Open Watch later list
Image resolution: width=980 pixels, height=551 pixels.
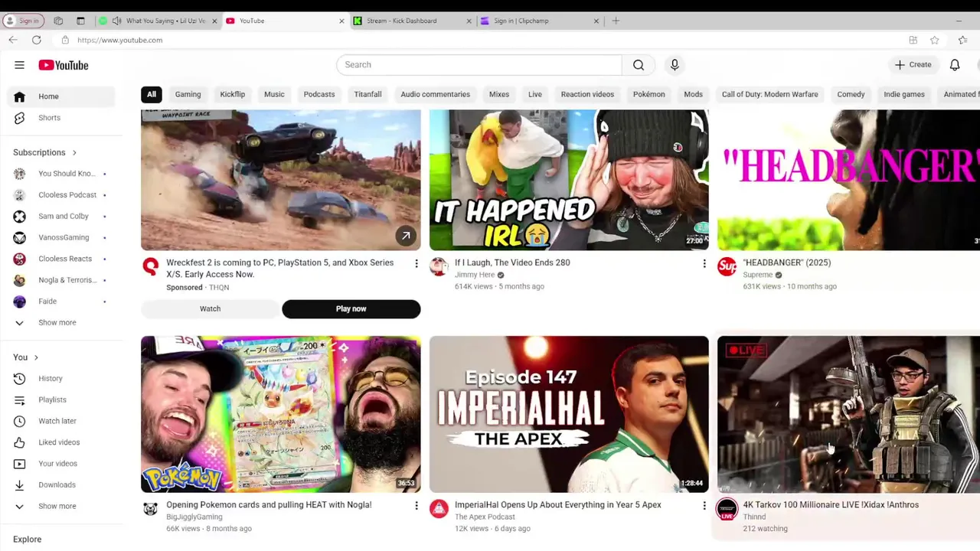coord(61,421)
